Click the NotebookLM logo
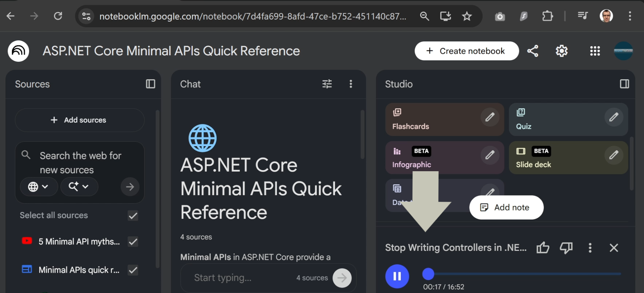The width and height of the screenshot is (644, 293). [x=19, y=51]
